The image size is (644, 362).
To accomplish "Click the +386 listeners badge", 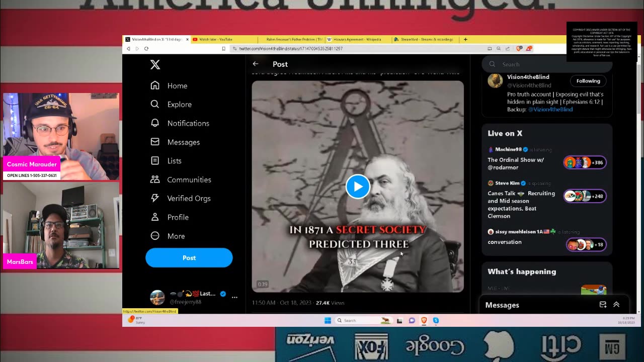I will coord(585,162).
